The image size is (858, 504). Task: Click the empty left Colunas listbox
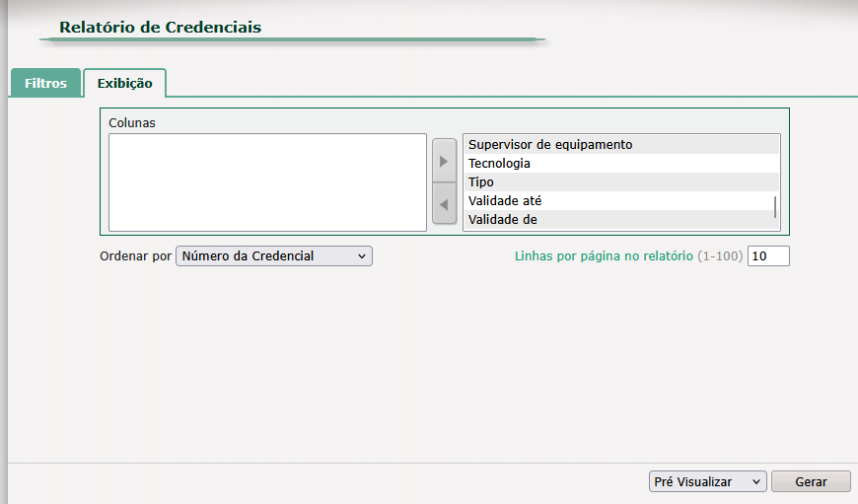point(267,182)
